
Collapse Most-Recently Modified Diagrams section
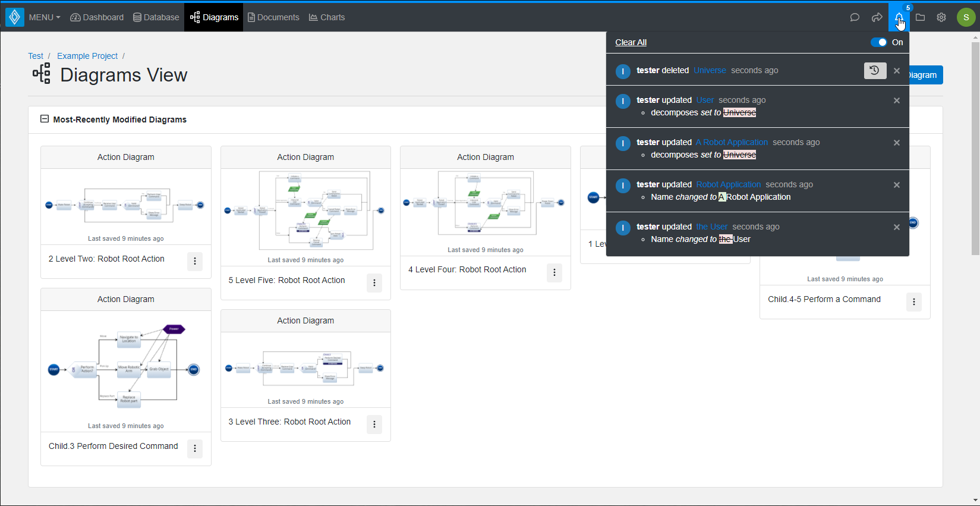coord(45,119)
